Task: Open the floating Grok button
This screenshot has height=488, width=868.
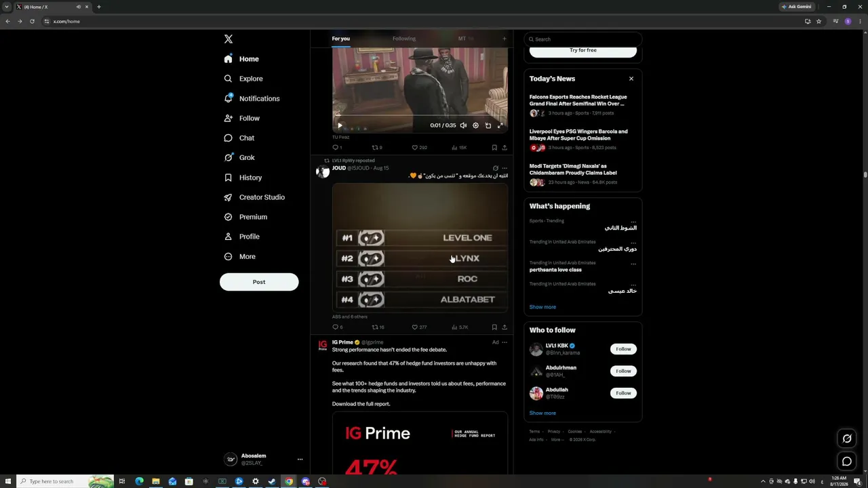Action: pos(847,439)
